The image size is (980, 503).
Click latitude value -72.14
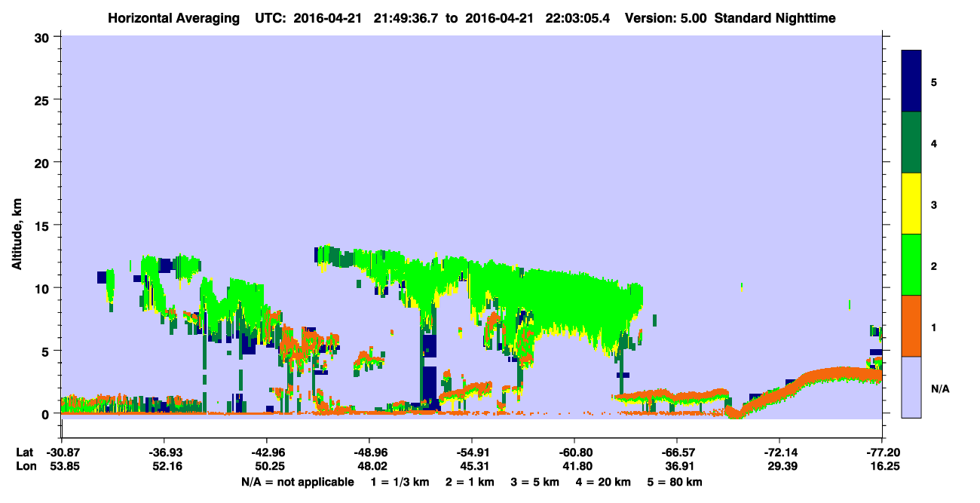pyautogui.click(x=779, y=452)
